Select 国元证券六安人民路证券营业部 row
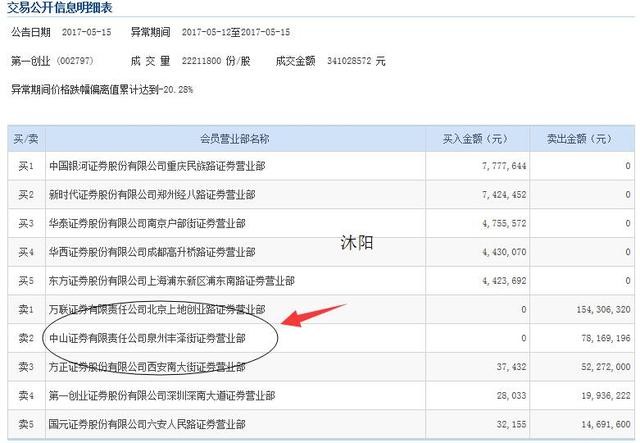 click(321, 424)
